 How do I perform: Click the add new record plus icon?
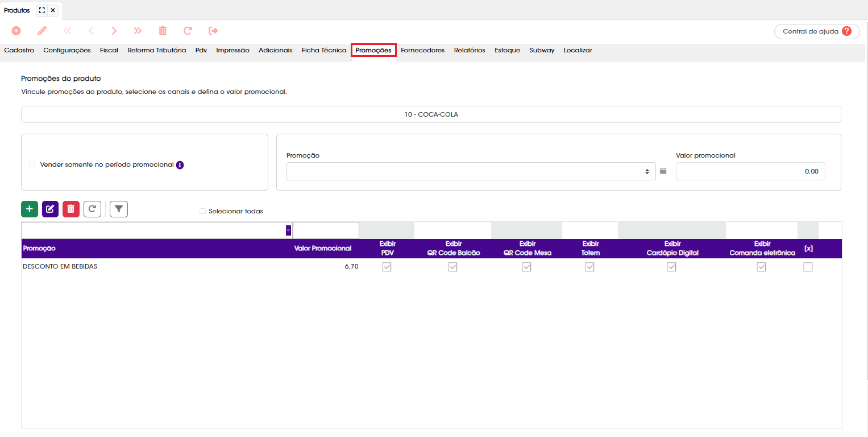tap(16, 31)
